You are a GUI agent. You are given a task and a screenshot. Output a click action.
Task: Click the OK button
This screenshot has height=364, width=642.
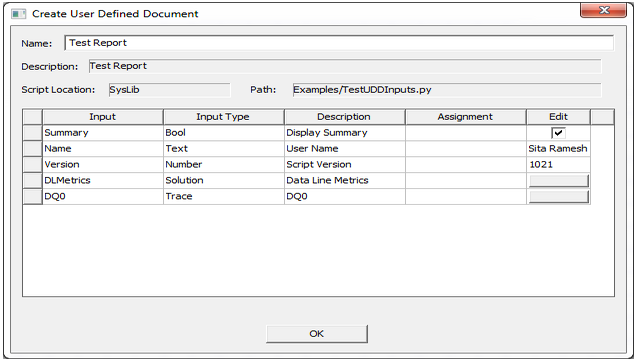pos(317,334)
